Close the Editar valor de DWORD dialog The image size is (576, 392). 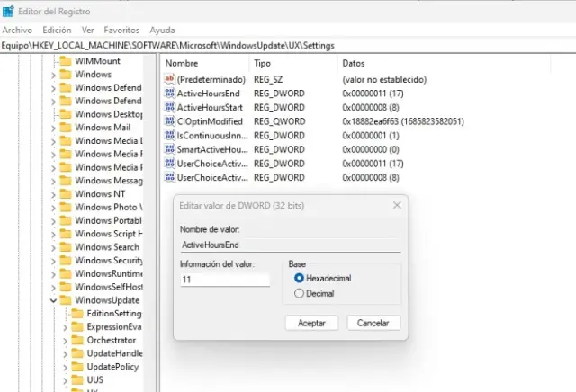(396, 206)
